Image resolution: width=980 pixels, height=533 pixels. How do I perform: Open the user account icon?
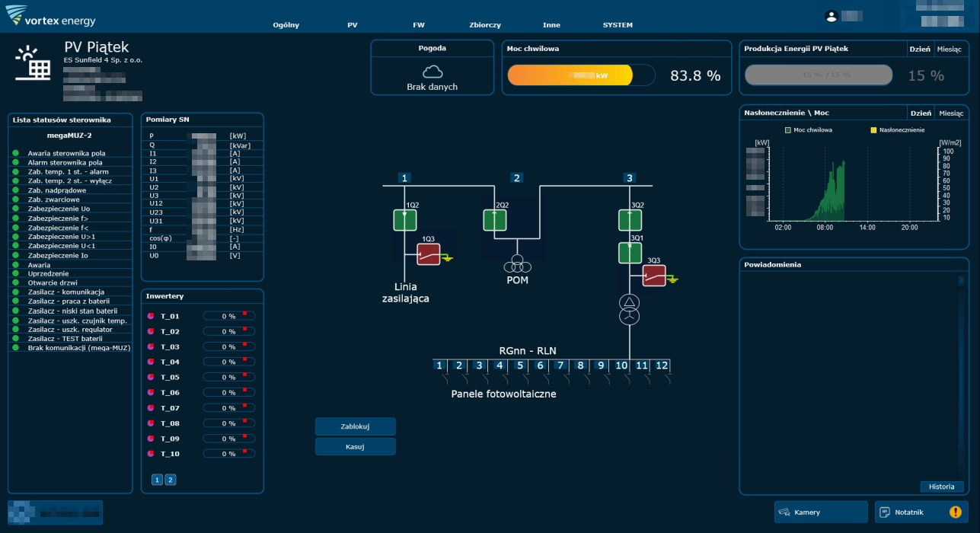[832, 16]
